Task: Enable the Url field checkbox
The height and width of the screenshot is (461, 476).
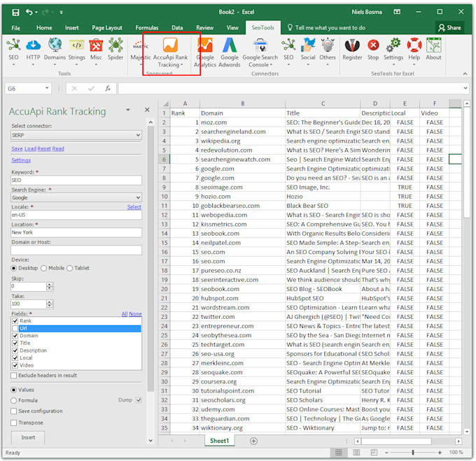Action: [x=15, y=328]
